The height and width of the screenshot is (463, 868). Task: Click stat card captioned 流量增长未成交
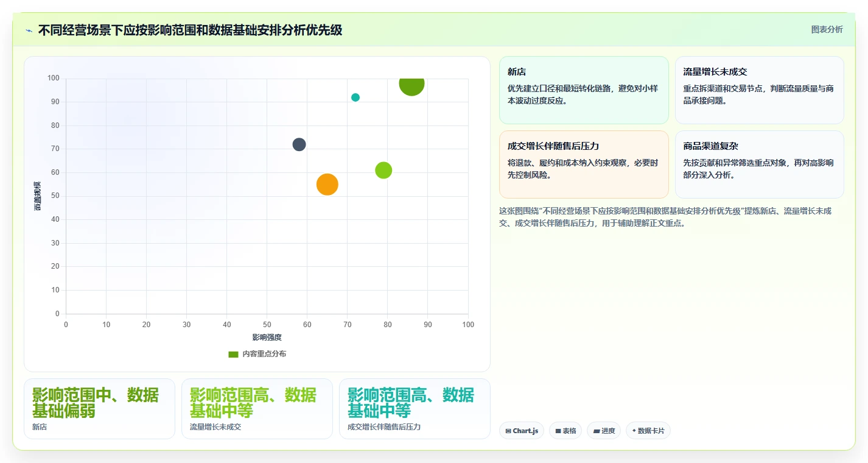pyautogui.click(x=257, y=409)
